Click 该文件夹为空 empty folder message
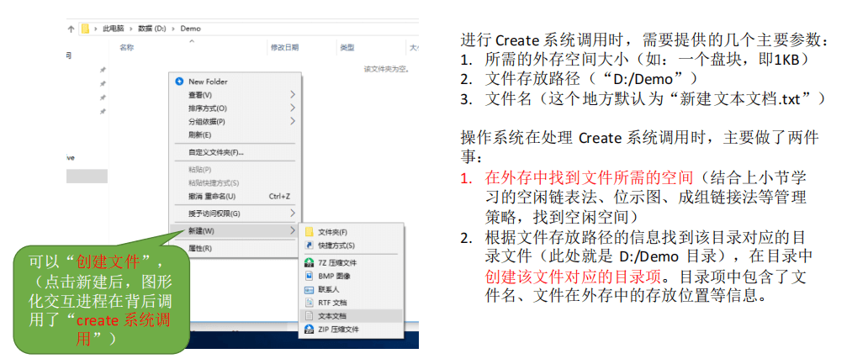 385,69
